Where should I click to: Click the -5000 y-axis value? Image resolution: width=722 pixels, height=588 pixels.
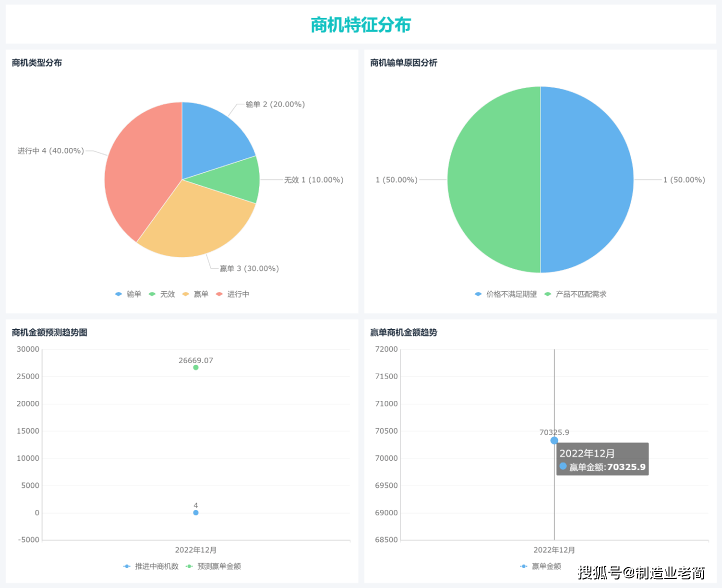tap(28, 539)
